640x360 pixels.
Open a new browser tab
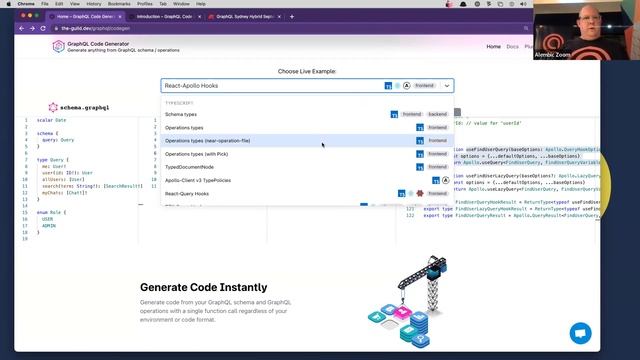point(292,17)
